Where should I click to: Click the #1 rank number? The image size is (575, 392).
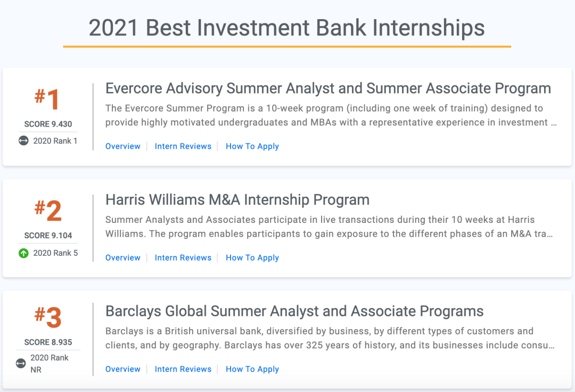[x=48, y=100]
